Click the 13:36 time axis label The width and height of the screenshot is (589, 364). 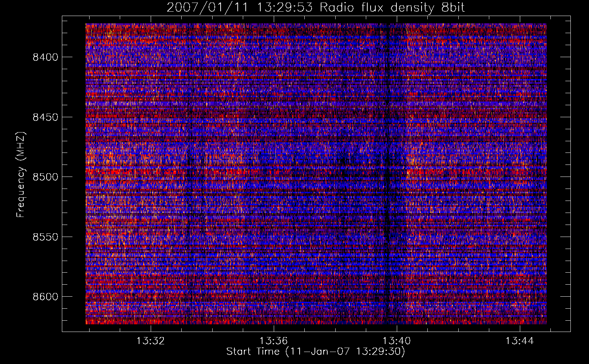click(273, 341)
